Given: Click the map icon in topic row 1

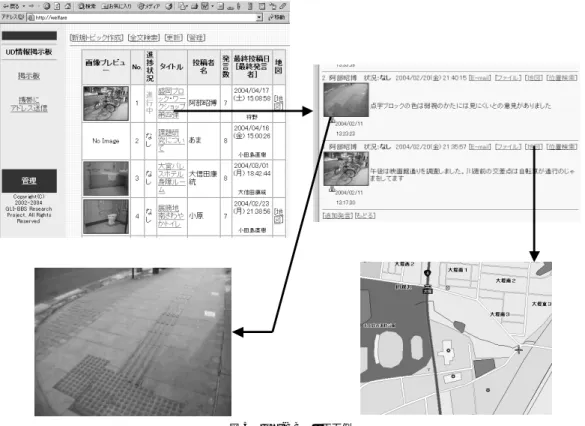Looking at the screenshot, I should point(278,103).
